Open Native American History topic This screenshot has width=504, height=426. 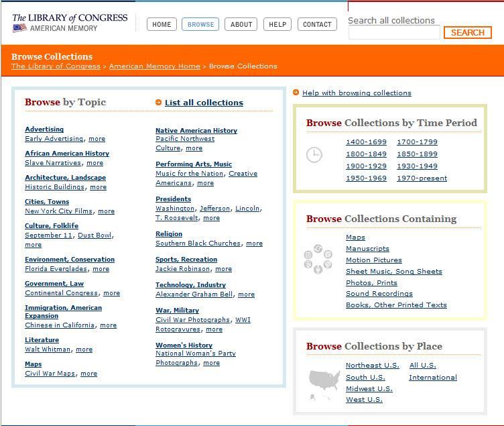[x=196, y=130]
